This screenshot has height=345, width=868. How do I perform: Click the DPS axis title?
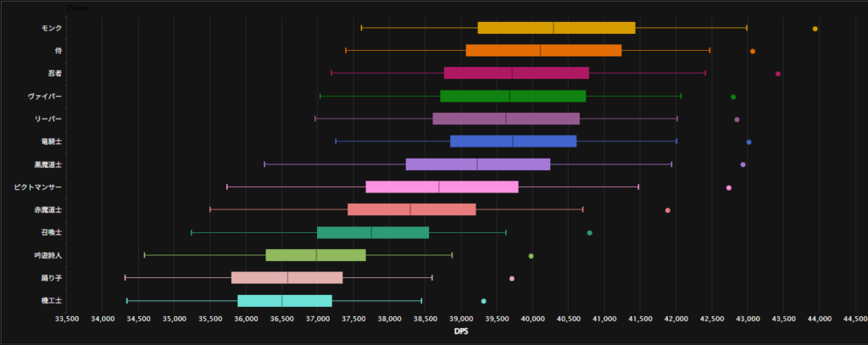coord(461,332)
